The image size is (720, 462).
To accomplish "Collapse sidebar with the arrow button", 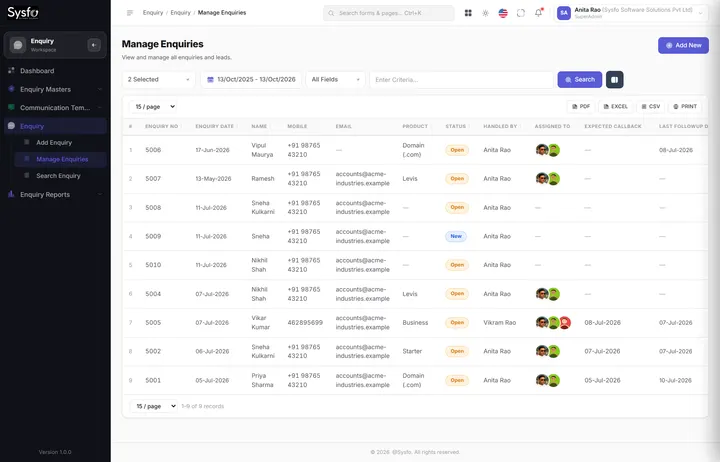I will (x=94, y=45).
